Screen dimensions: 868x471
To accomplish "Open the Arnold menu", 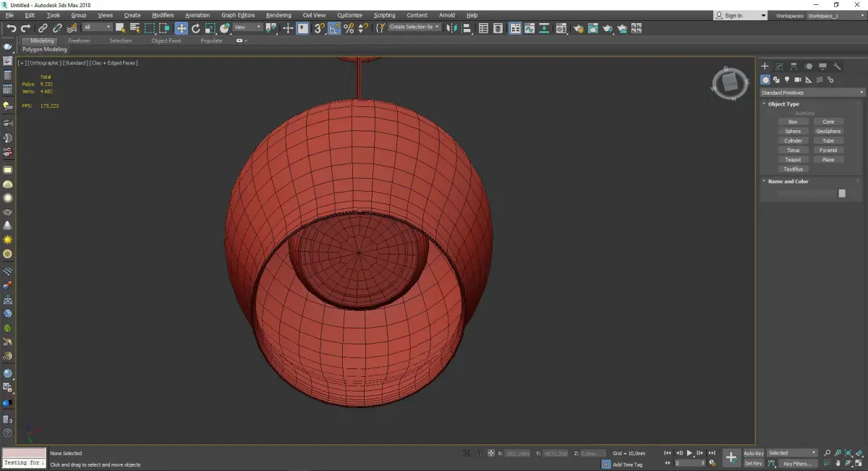I will pyautogui.click(x=447, y=15).
